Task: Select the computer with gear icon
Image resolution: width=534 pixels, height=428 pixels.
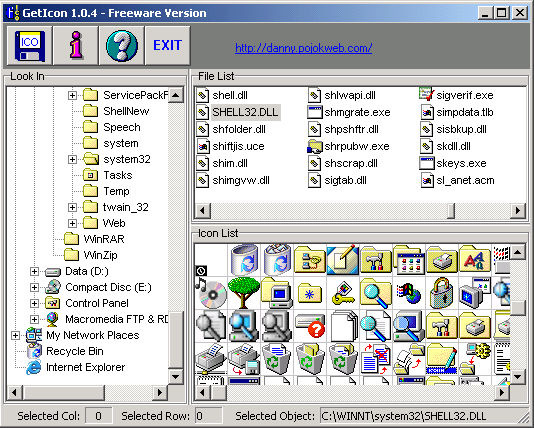Action: point(475,359)
